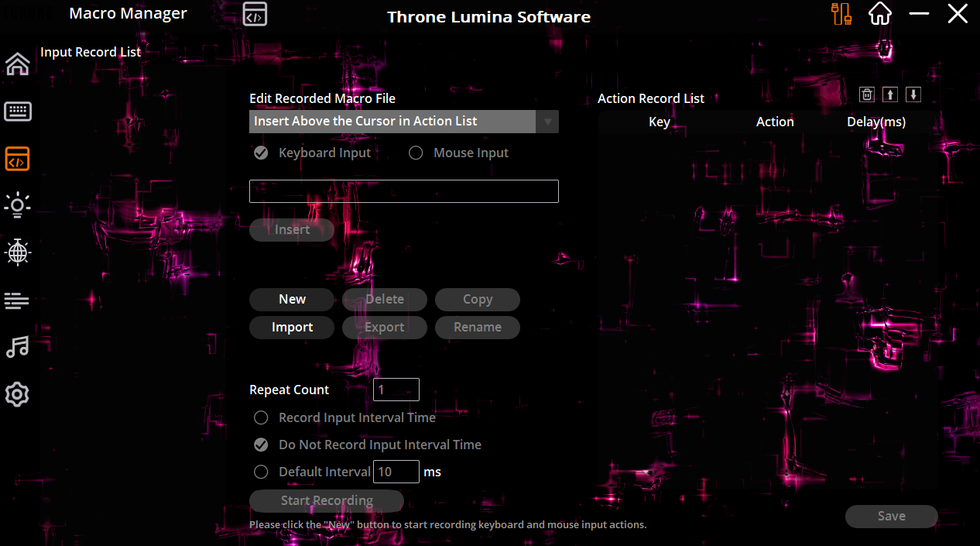Screen dimensions: 980x546
Task: Click the home icon in title bar
Action: (x=880, y=14)
